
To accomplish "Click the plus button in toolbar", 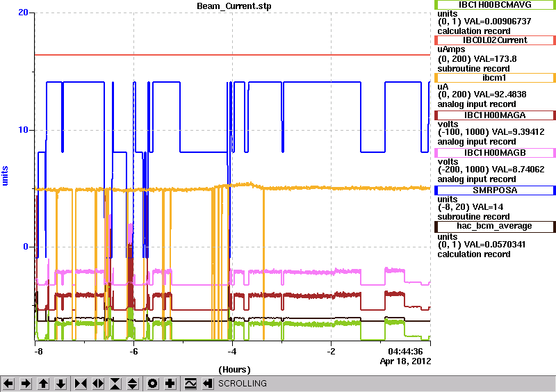I will pos(170,384).
